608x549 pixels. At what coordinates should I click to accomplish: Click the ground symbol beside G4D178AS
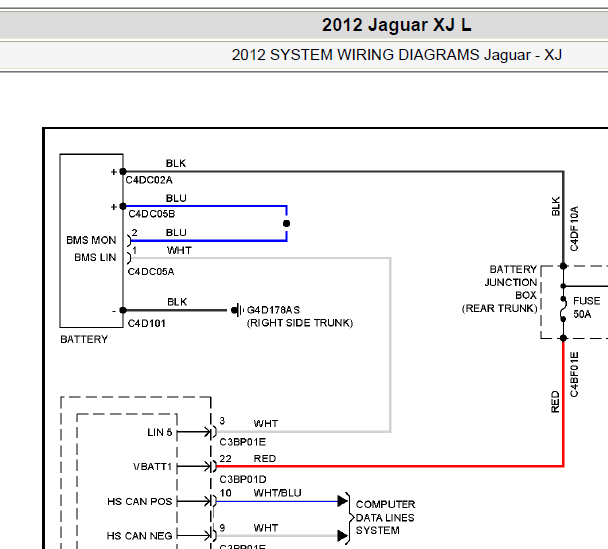pyautogui.click(x=237, y=310)
